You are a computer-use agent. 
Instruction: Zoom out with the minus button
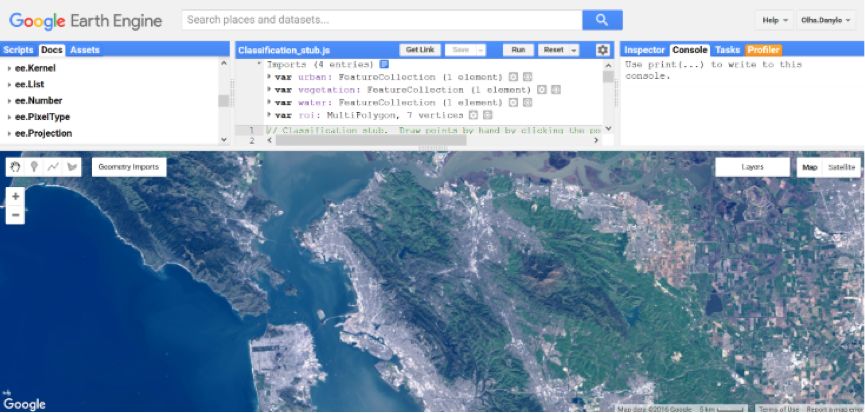pyautogui.click(x=15, y=214)
